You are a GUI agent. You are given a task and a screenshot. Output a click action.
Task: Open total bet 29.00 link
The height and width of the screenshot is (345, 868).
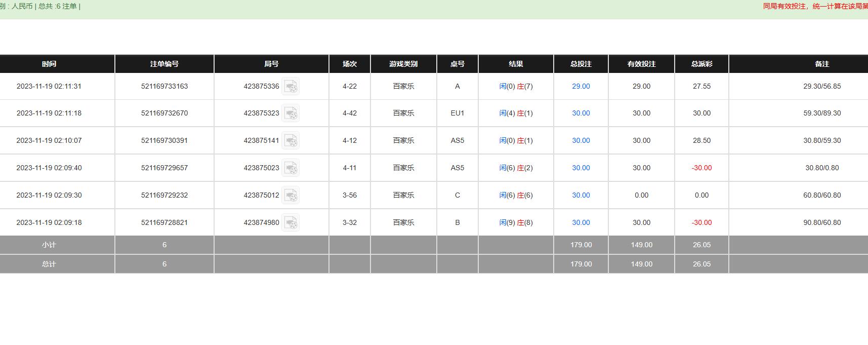pyautogui.click(x=581, y=86)
